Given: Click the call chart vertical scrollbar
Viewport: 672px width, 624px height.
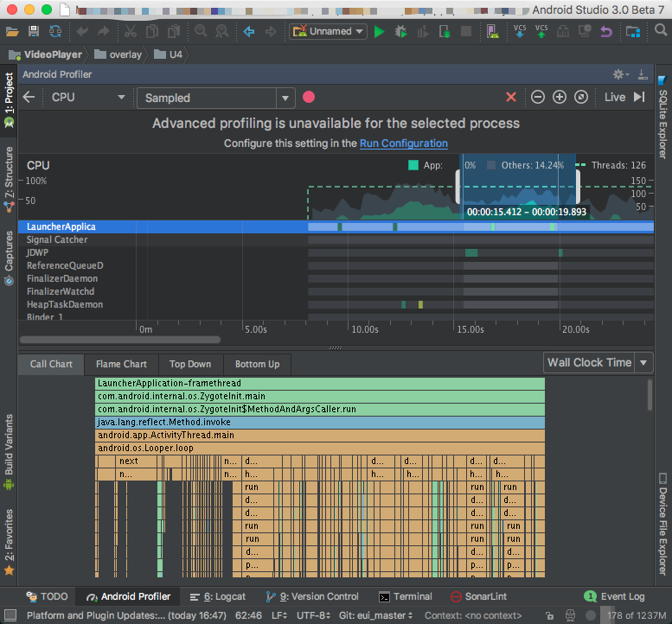Looking at the screenshot, I should click(650, 394).
